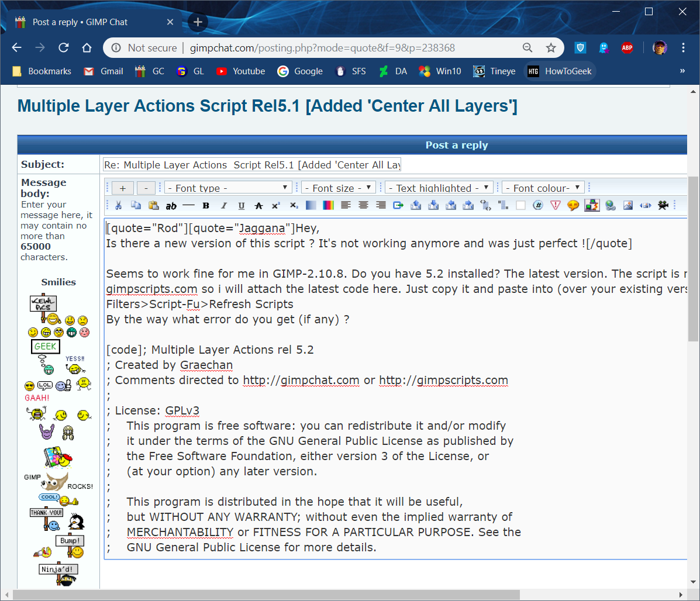Center-align text using the center alignment icon
700x601 pixels.
point(363,205)
